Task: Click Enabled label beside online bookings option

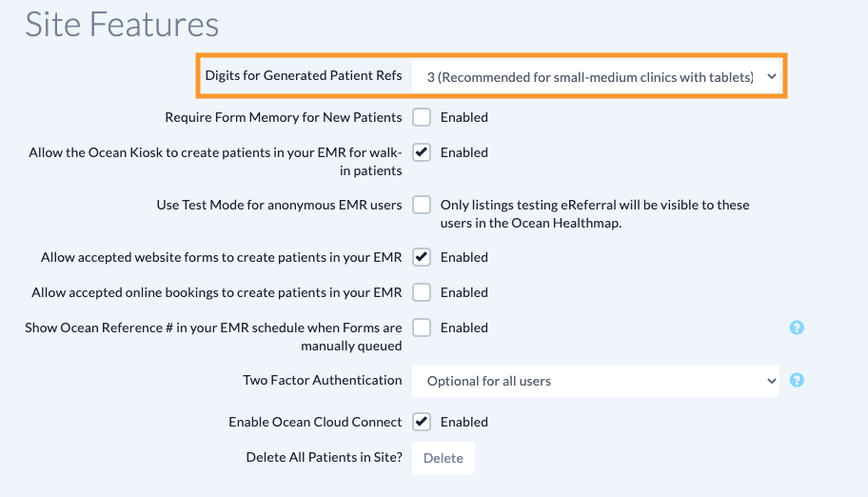Action: [464, 292]
